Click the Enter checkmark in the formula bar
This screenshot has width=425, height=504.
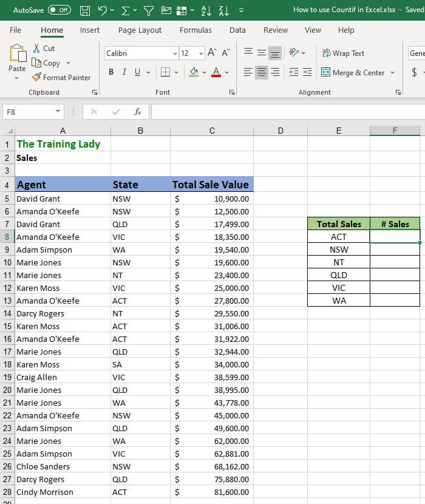[116, 112]
